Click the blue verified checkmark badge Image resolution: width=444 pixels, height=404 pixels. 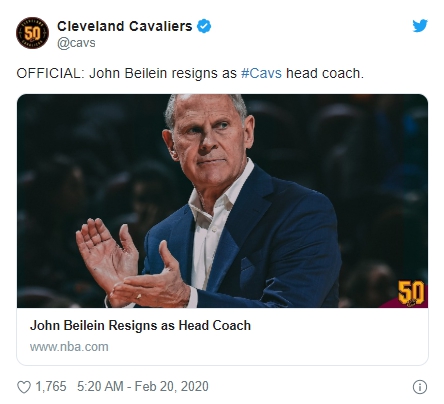click(204, 26)
